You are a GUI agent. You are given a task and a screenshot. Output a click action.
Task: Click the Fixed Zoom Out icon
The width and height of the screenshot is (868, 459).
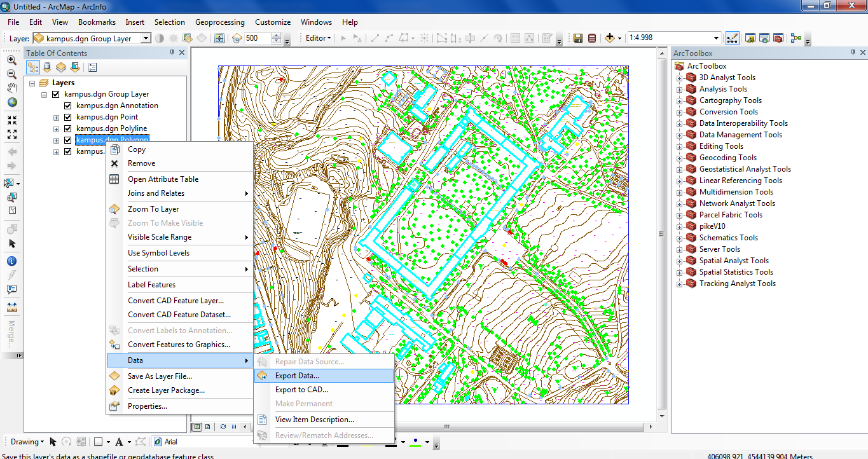tap(11, 134)
